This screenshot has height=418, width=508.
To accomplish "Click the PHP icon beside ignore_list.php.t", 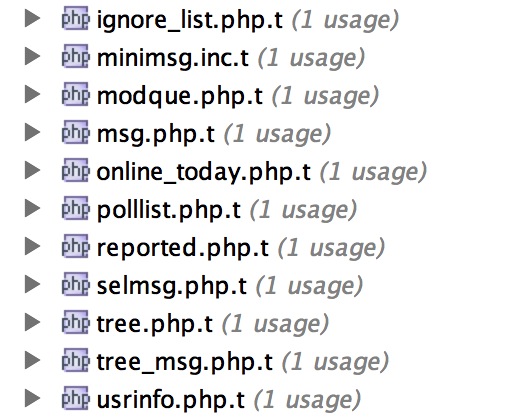I will pos(76,18).
